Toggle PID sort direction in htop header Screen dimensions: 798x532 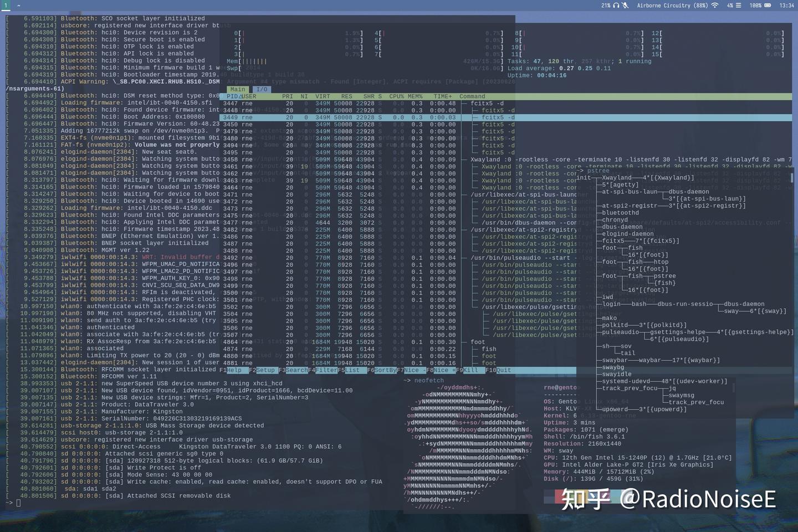(x=234, y=96)
